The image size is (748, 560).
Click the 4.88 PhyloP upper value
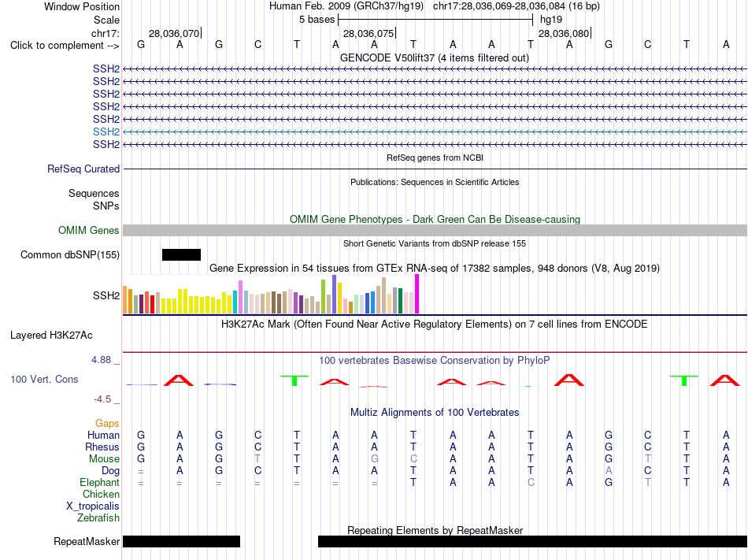(101, 360)
